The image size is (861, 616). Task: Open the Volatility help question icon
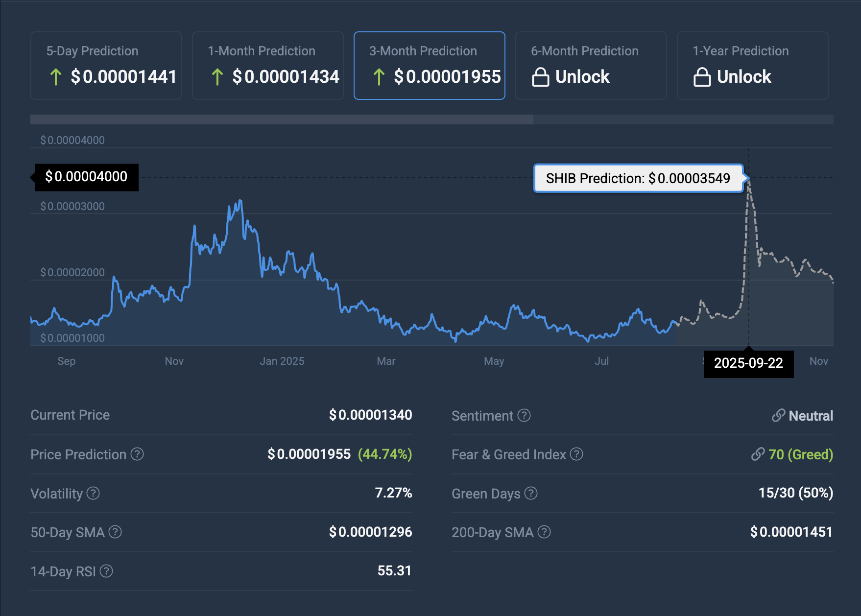pyautogui.click(x=93, y=493)
